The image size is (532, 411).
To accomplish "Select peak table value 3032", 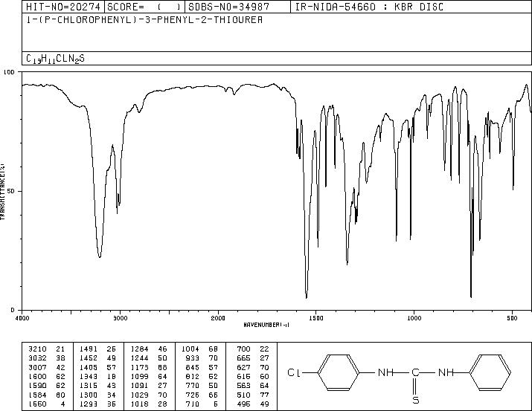I will click(37, 358).
